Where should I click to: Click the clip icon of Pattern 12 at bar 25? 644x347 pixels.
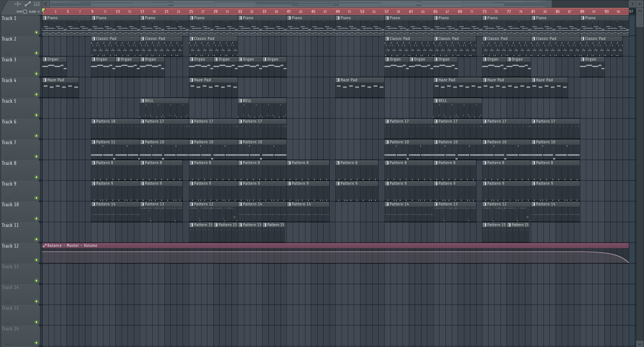point(191,204)
